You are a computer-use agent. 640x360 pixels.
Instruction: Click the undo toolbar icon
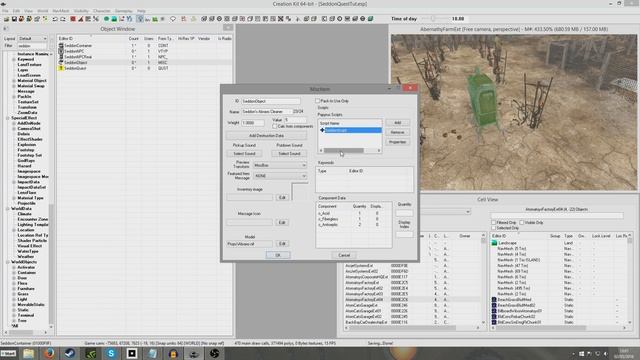[55, 19]
